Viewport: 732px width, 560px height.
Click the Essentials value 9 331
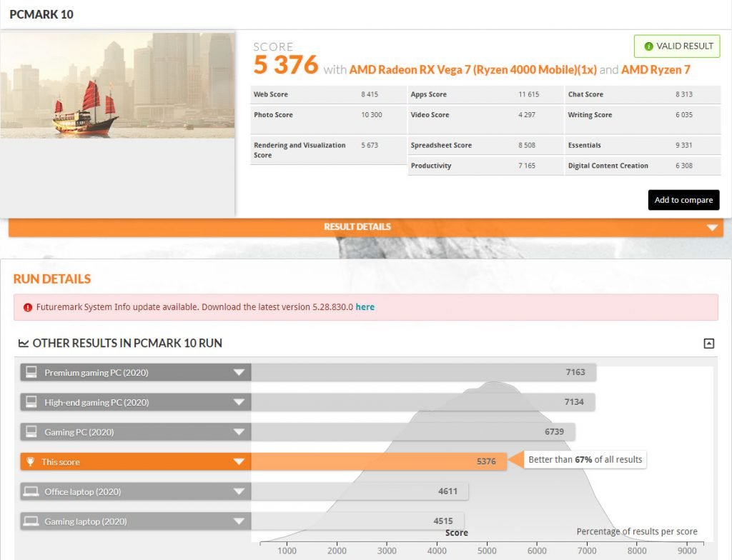(684, 145)
